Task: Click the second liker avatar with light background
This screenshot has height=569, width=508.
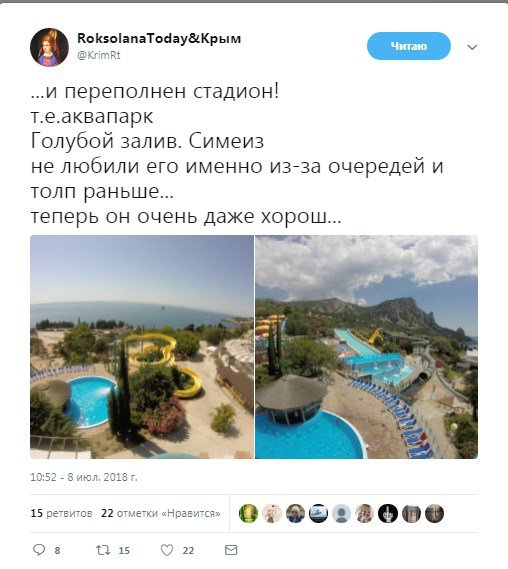Action: click(x=272, y=513)
